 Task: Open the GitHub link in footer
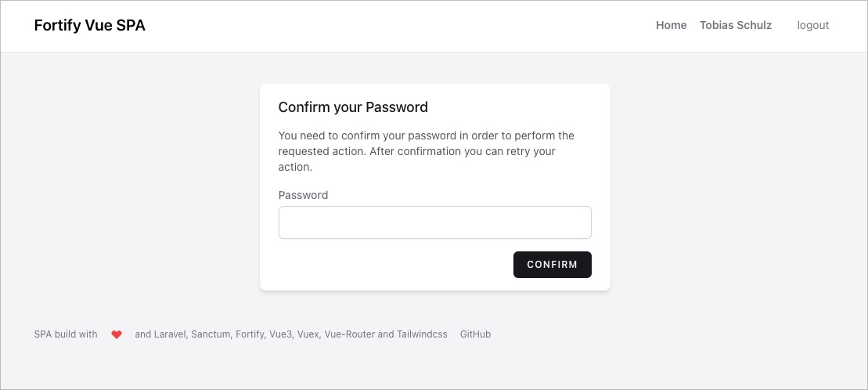tap(475, 334)
